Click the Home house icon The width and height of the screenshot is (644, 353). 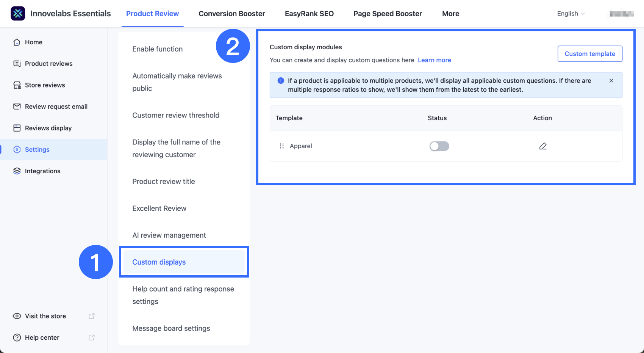pos(17,42)
